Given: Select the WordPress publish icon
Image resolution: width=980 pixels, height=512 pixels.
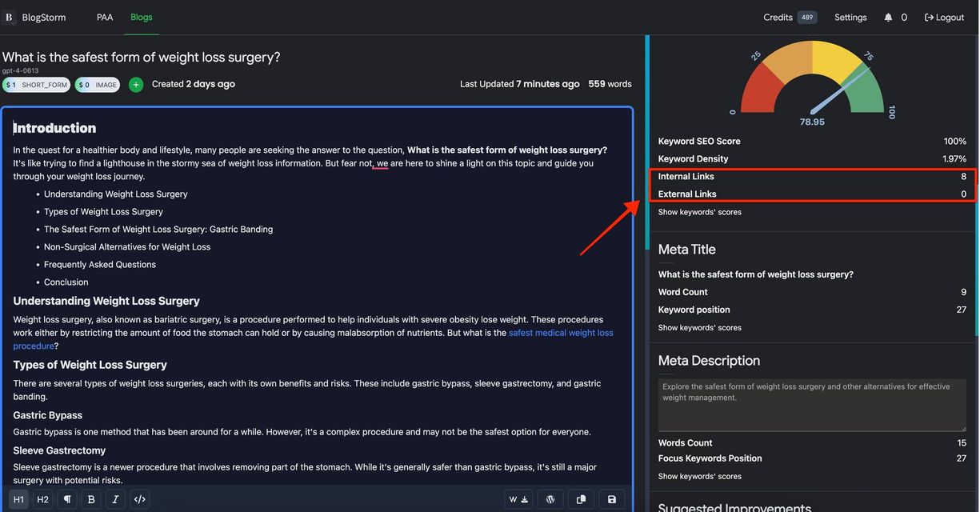Looking at the screenshot, I should click(550, 498).
